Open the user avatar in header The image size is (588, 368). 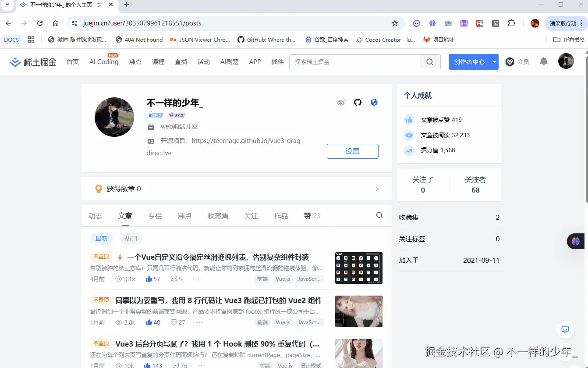566,61
